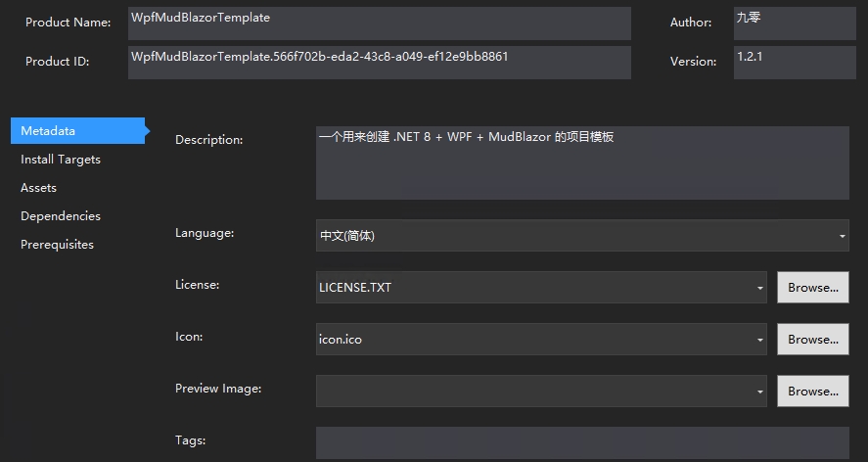Open the Prerequisites section
Screen dimensions: 868x462
57,245
